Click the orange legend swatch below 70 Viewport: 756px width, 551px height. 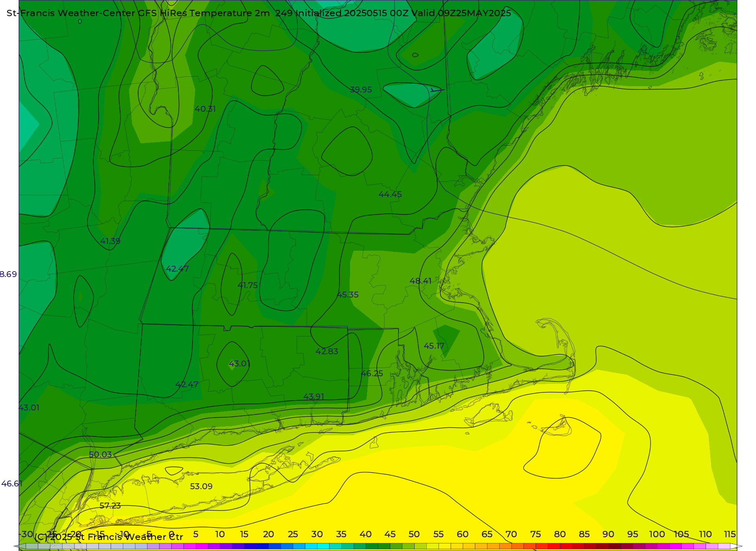coord(505,546)
